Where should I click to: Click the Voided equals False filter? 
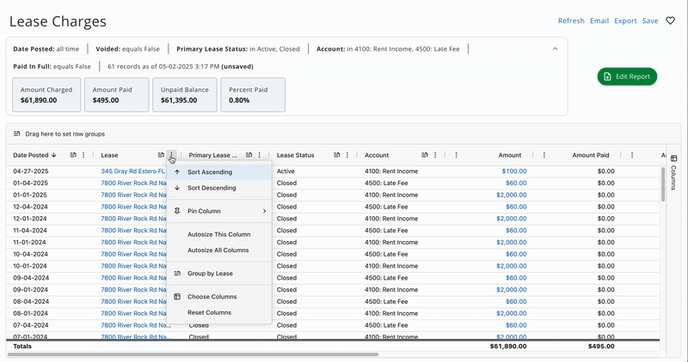[x=128, y=49]
